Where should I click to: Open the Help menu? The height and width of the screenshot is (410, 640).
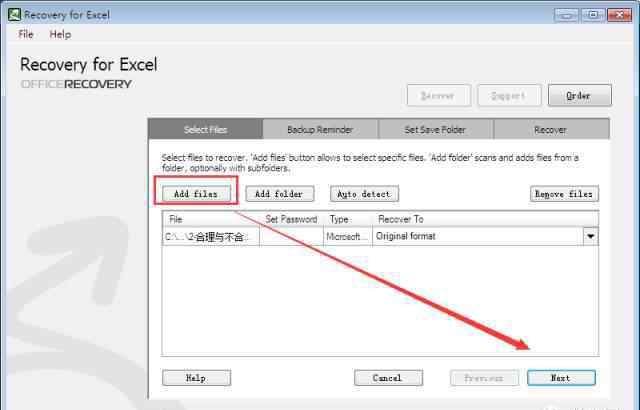60,35
